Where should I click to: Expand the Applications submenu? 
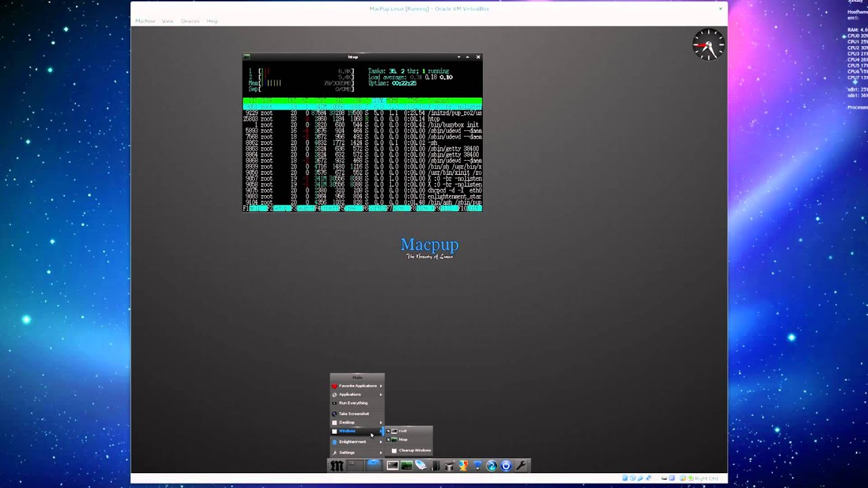(x=357, y=394)
